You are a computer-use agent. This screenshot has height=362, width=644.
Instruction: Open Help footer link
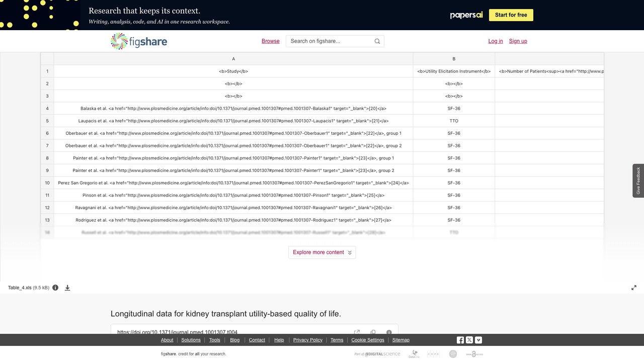click(279, 340)
